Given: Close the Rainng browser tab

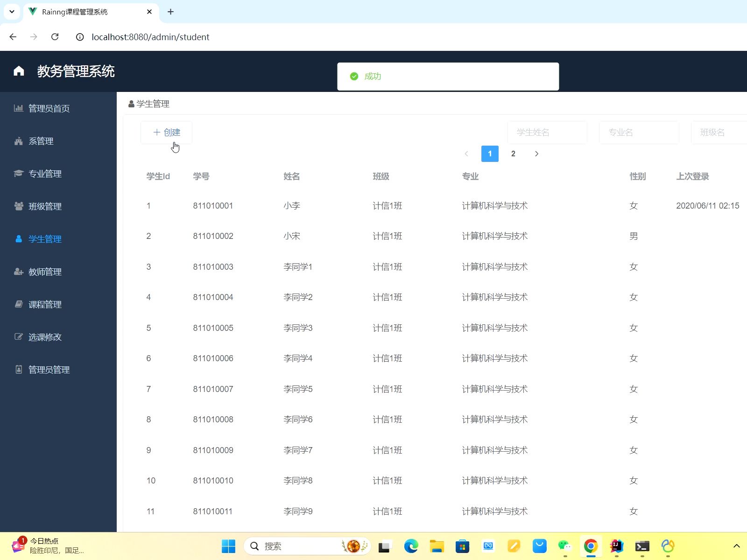Looking at the screenshot, I should (149, 12).
